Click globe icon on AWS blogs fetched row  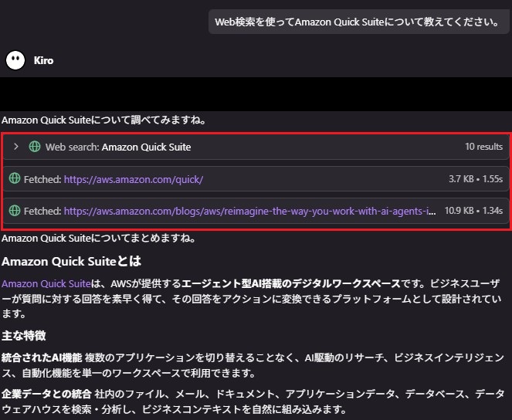[x=14, y=210]
